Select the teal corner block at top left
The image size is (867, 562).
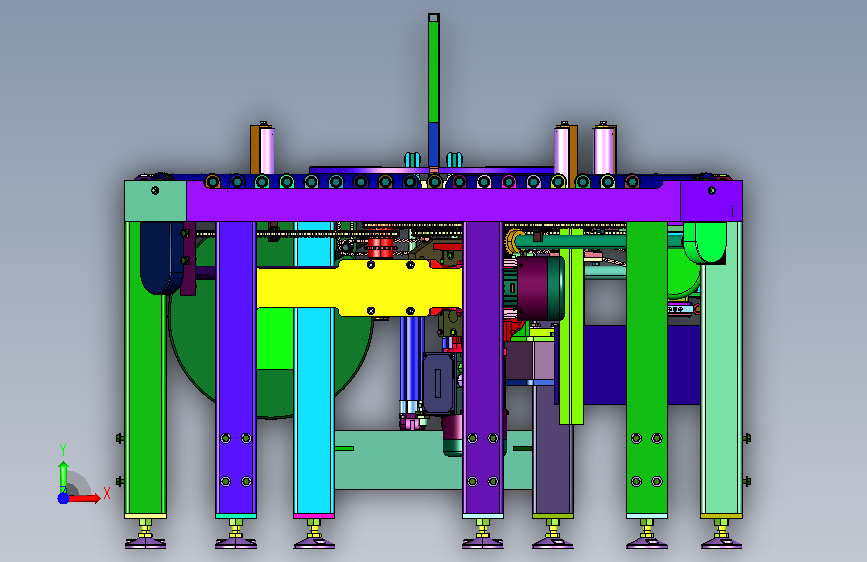[x=155, y=201]
